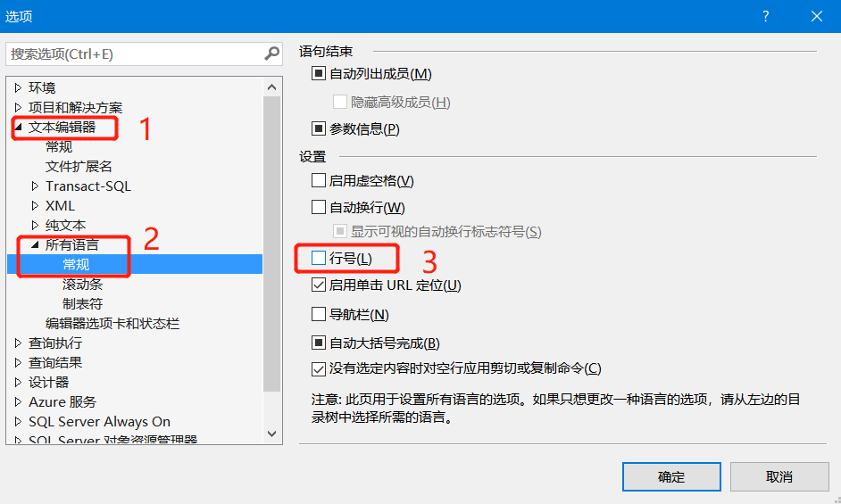841x504 pixels.
Task: Expand the Transact-SQL node arrow
Action: (x=35, y=186)
